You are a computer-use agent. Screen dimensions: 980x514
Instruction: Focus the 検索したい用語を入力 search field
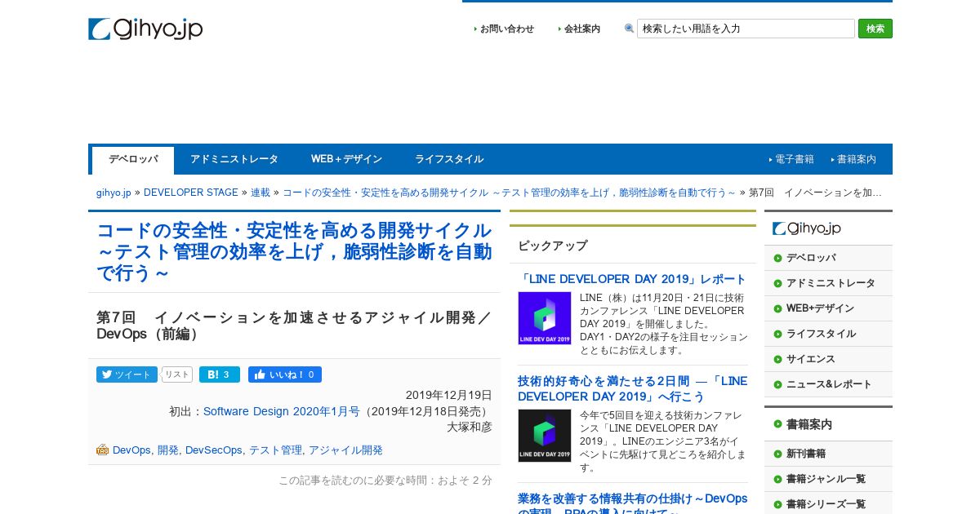(x=746, y=29)
